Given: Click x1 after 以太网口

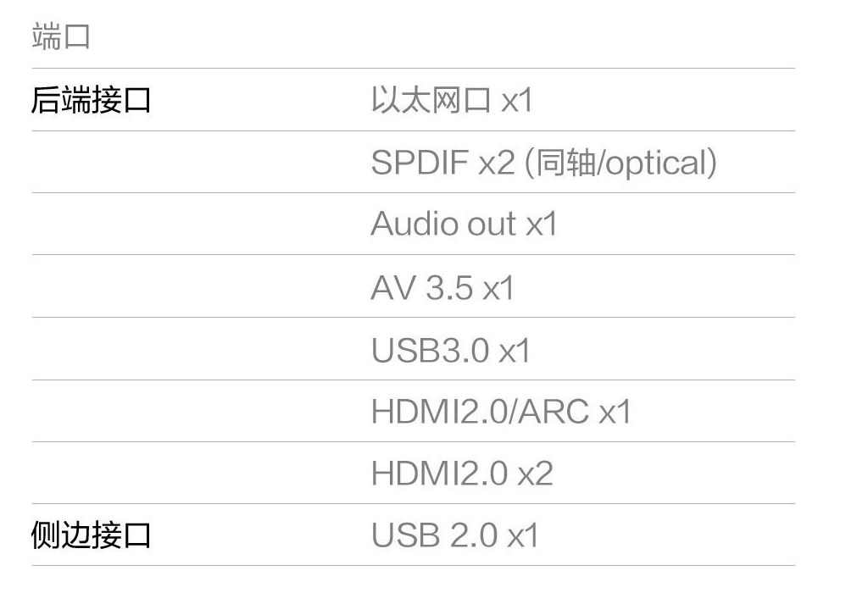Looking at the screenshot, I should coord(516,101).
